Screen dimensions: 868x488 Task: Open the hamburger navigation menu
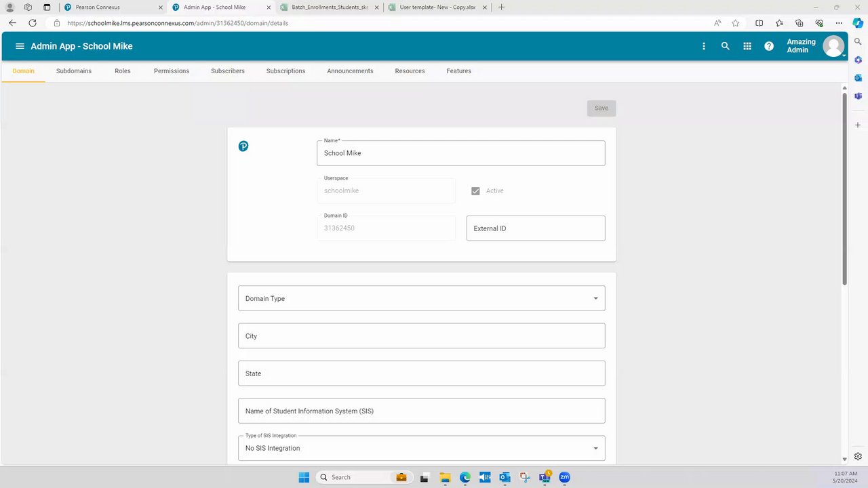[20, 46]
